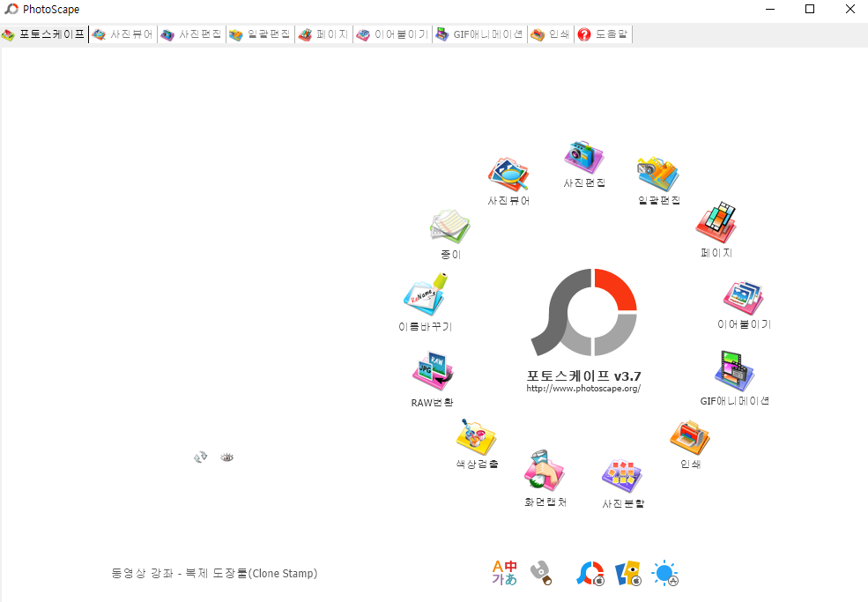Click the 이름바꾸기 label
The height and width of the screenshot is (602, 868).
click(425, 327)
